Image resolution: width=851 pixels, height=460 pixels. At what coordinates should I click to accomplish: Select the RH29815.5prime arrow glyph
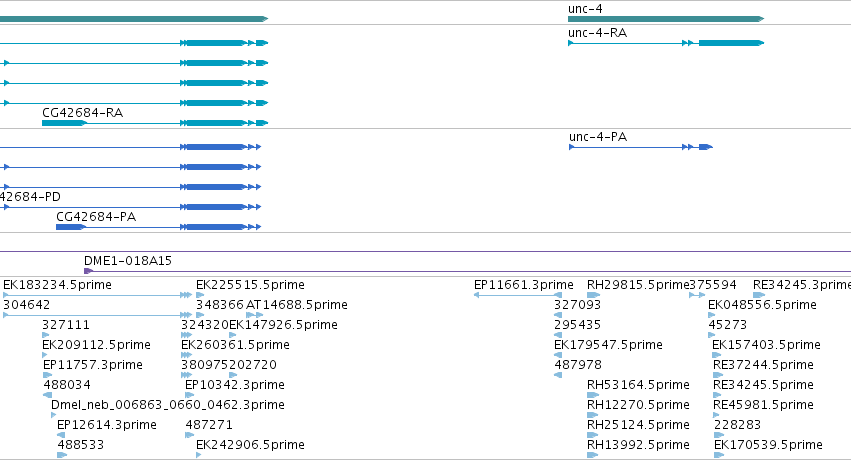594,295
